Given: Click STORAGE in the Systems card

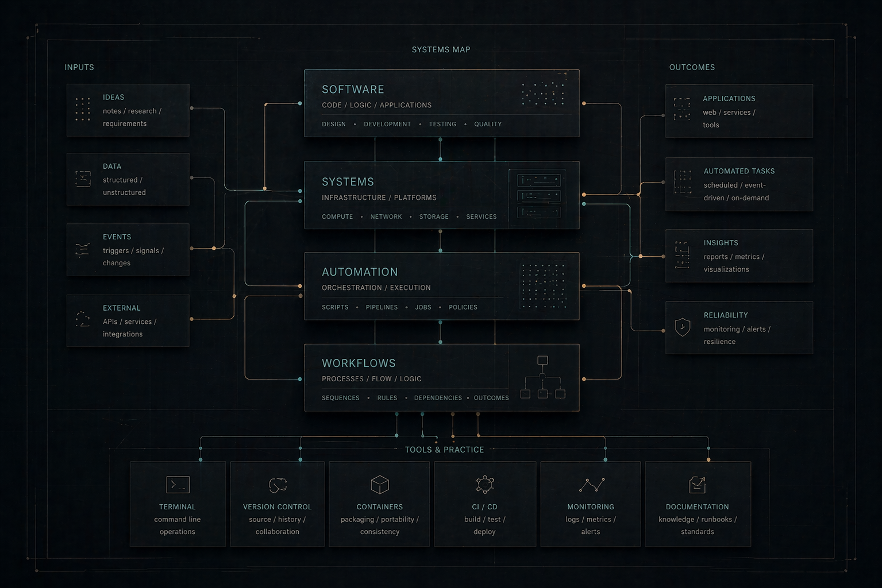Looking at the screenshot, I should (x=434, y=216).
